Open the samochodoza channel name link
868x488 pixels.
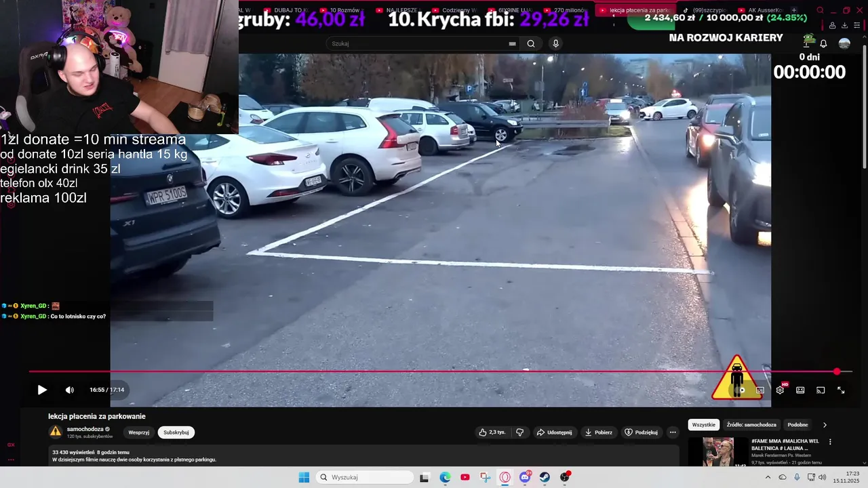[85, 429]
